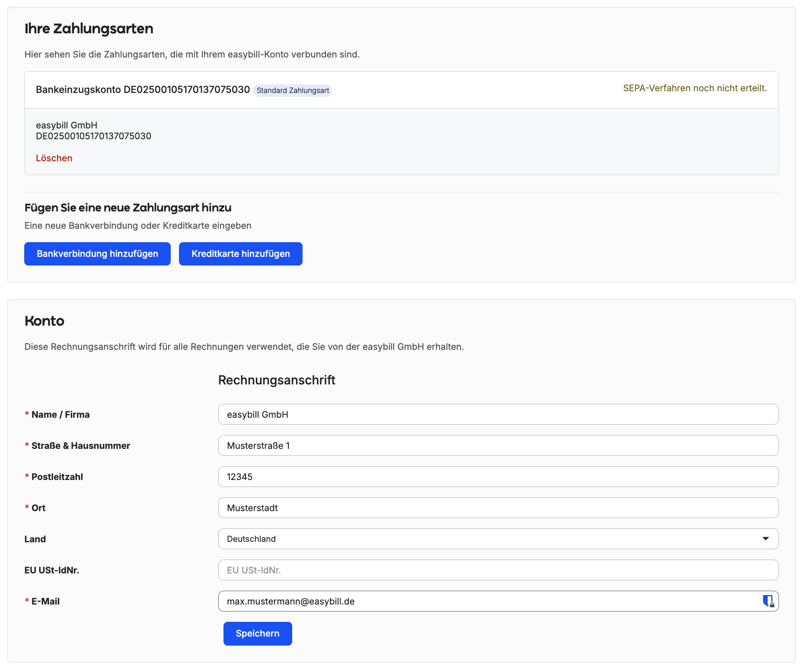
Task: Delete the bank account via Löschen
Action: pyautogui.click(x=54, y=158)
